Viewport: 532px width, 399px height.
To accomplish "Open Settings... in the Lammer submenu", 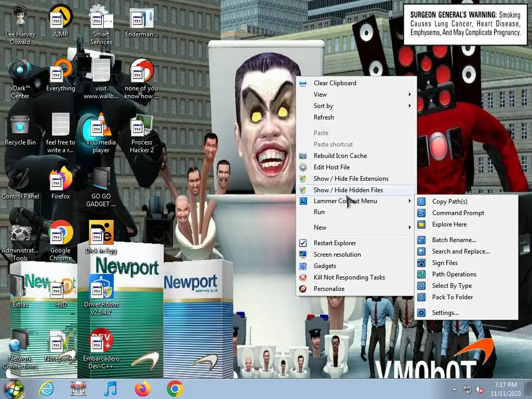I will tap(467, 313).
